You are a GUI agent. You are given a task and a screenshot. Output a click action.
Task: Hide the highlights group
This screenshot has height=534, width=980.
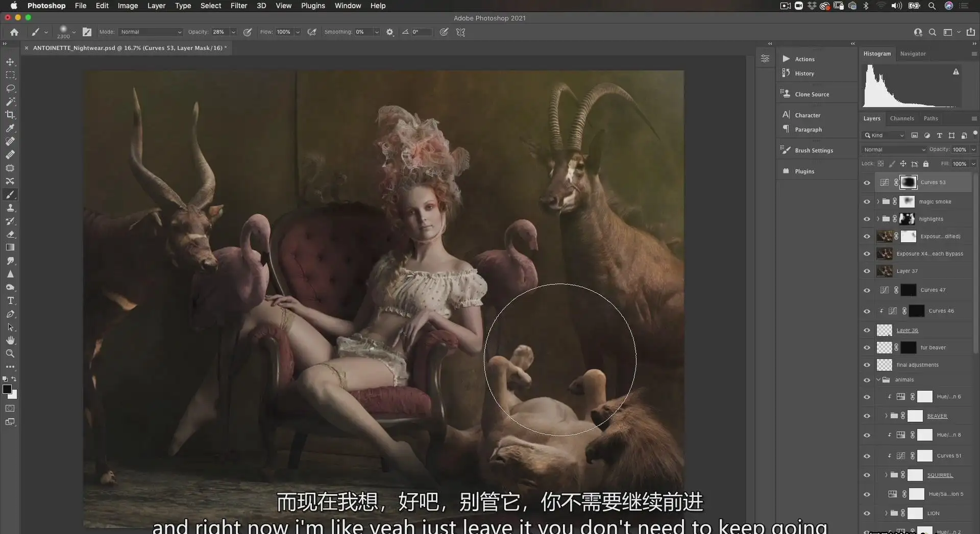(x=867, y=219)
